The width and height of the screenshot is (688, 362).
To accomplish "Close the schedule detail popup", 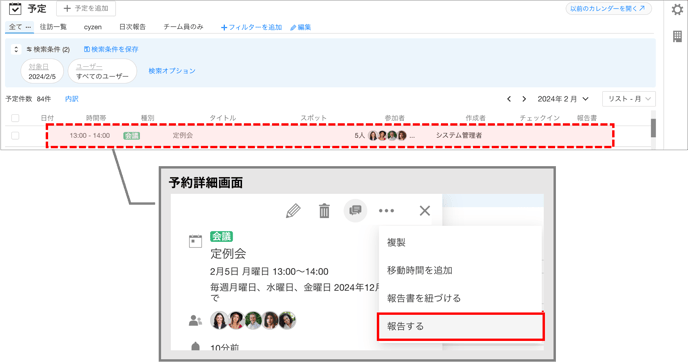I will (x=425, y=211).
